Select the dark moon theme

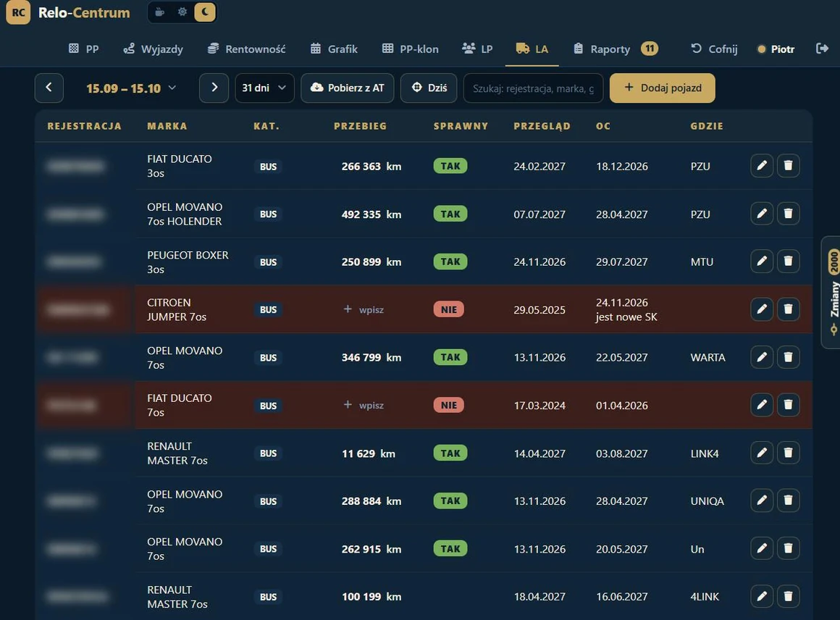click(205, 12)
